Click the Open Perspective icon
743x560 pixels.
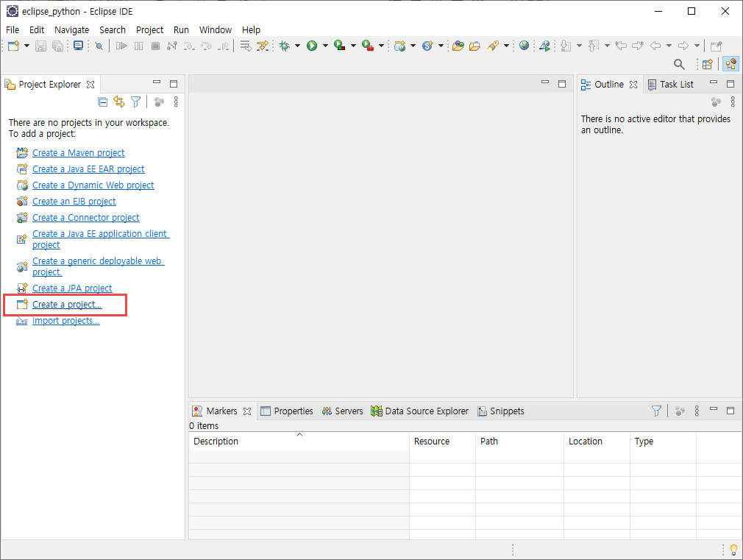tap(708, 64)
